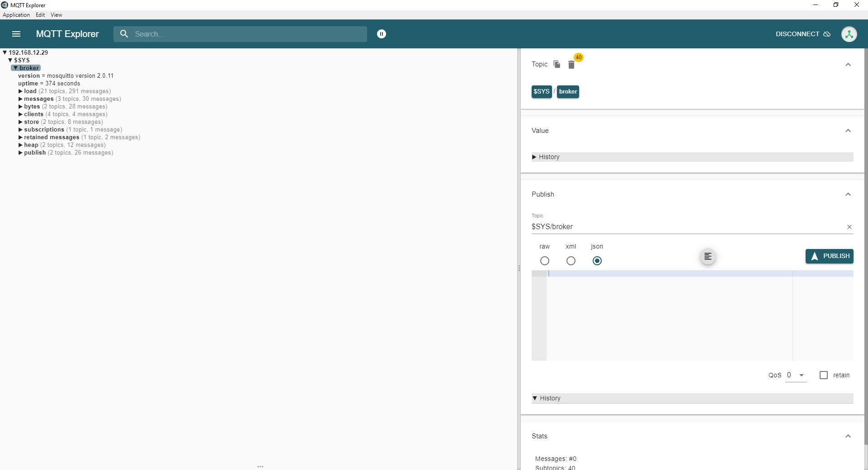Enable the retain checkbox
The image size is (868, 470).
pos(824,375)
